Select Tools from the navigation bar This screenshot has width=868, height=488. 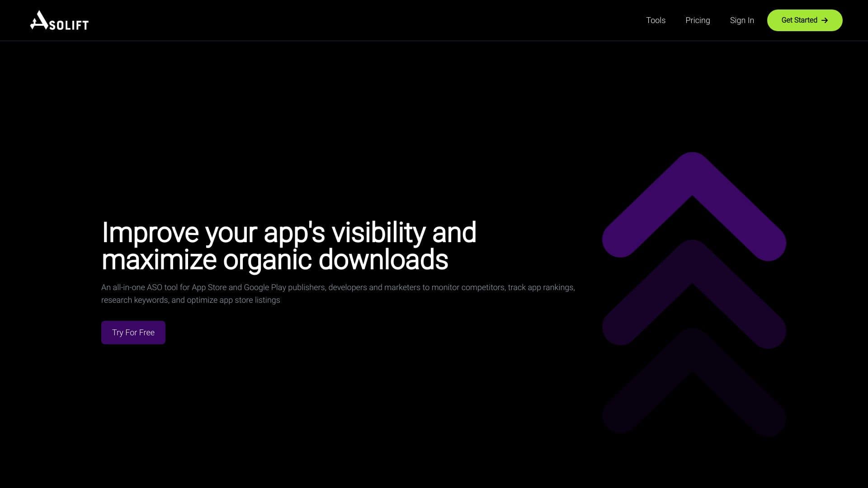[656, 20]
